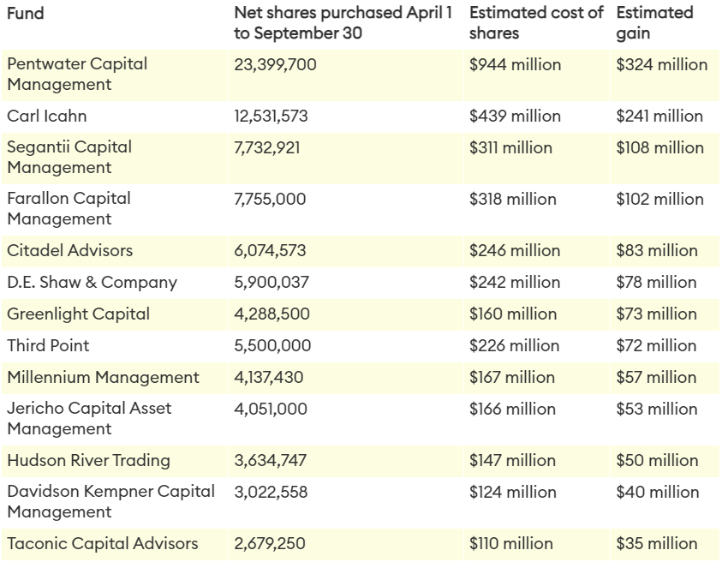The width and height of the screenshot is (728, 568).
Task: Click Carl Icahn's $439 million cost cell
Action: coord(515,117)
